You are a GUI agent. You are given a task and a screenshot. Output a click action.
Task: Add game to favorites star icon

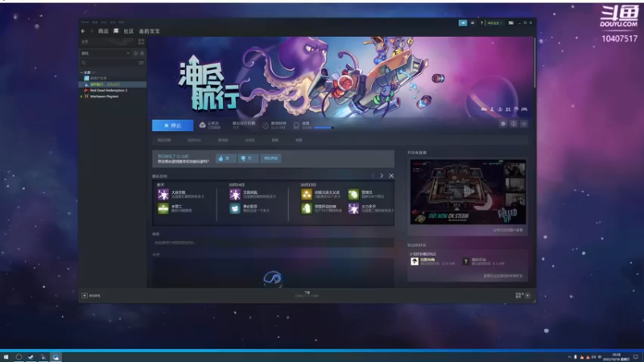click(524, 124)
